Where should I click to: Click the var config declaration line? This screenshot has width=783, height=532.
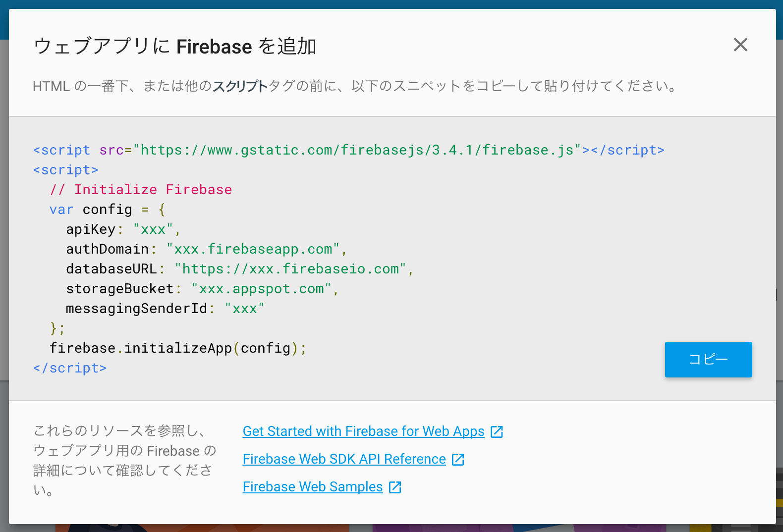[107, 210]
